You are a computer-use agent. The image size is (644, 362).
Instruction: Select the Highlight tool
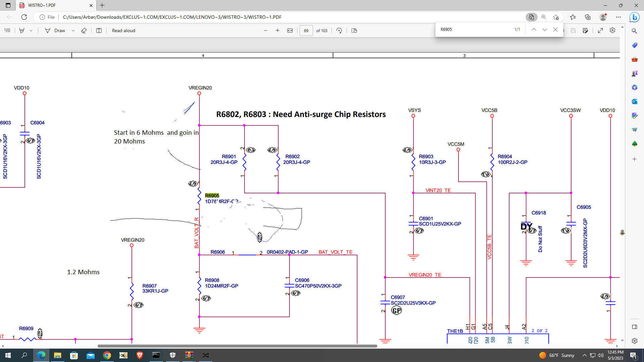coord(22,31)
